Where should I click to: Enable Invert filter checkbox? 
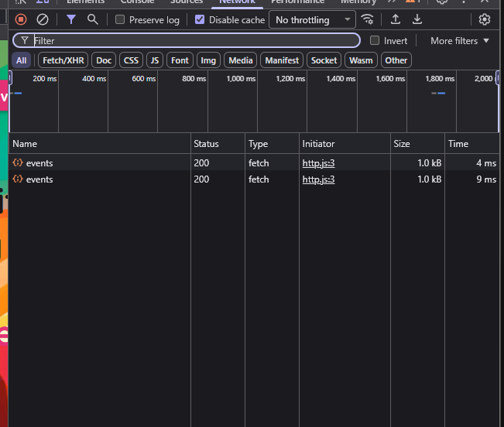coord(375,40)
